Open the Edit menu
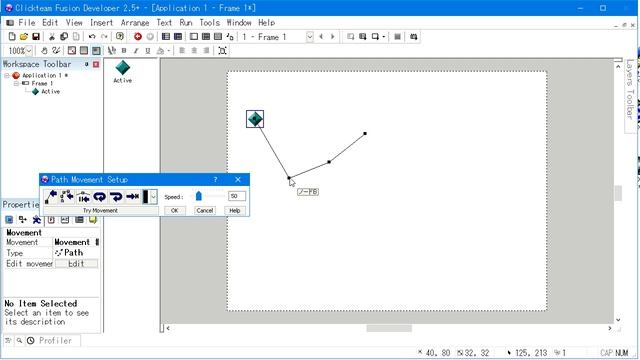The height and width of the screenshot is (360, 640). [x=50, y=22]
